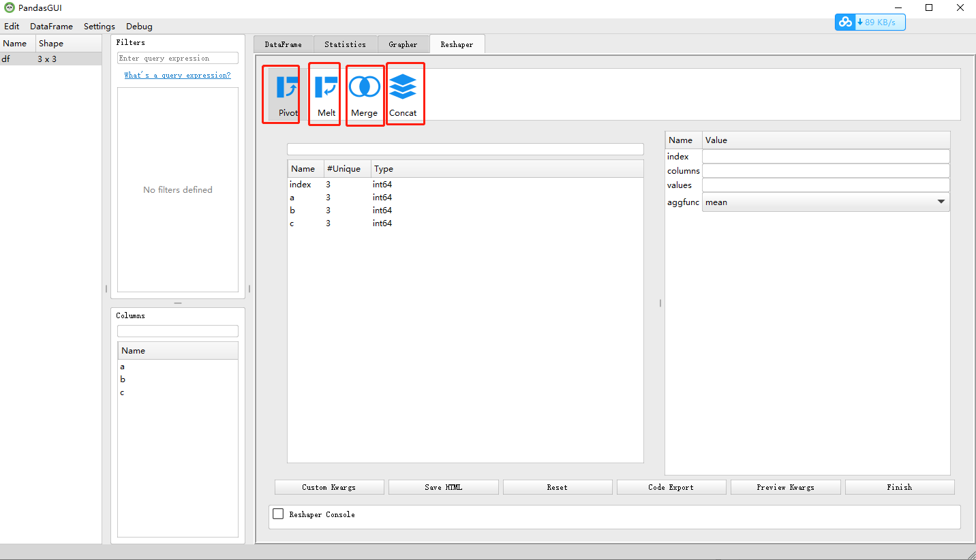
Task: Open the aggfunc dropdown
Action: coord(941,202)
